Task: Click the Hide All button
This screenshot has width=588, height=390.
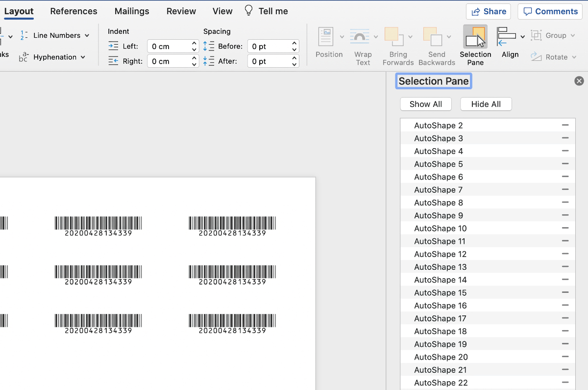Action: point(486,104)
